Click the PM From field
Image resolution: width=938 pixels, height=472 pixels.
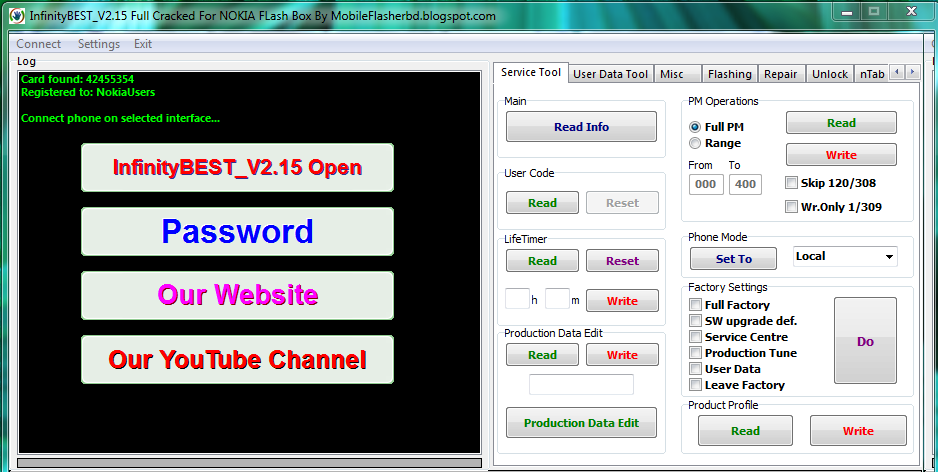pyautogui.click(x=706, y=184)
